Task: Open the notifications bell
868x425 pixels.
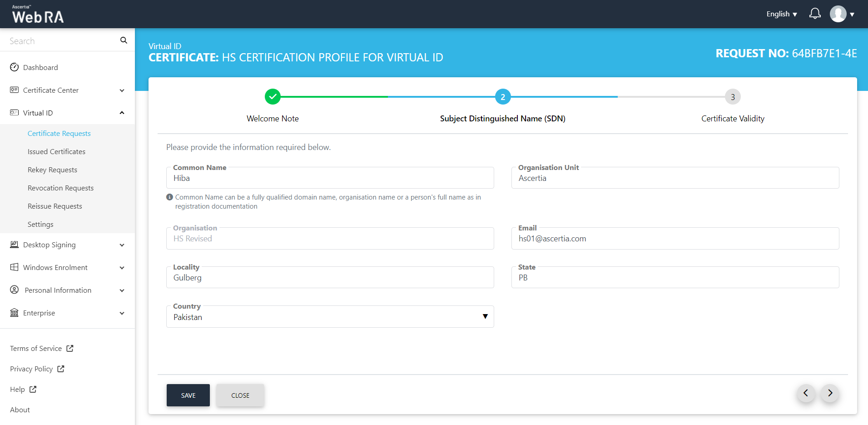Action: [815, 14]
